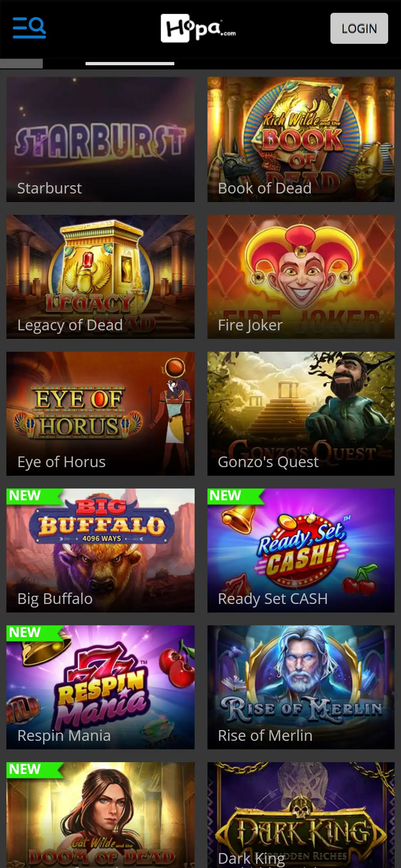This screenshot has height=868, width=401.
Task: Click NEW badge on Respin Mania
Action: (25, 632)
